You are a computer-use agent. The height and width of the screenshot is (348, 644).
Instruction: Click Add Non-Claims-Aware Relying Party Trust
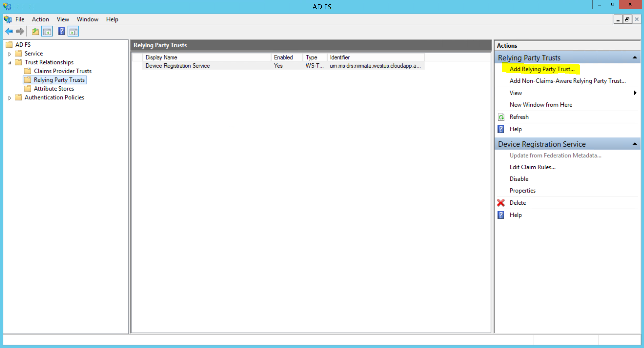coord(568,81)
